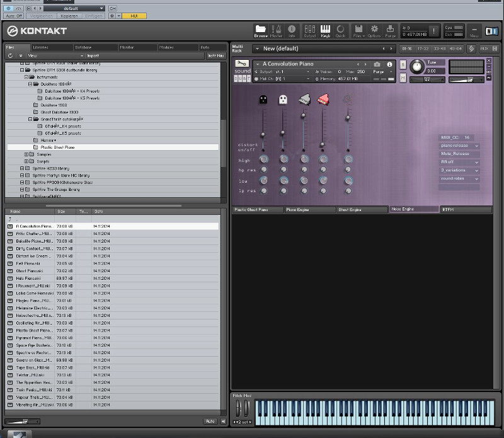Click the pink toy piano icon
Image resolution: width=504 pixels, height=438 pixels.
pyautogui.click(x=323, y=100)
